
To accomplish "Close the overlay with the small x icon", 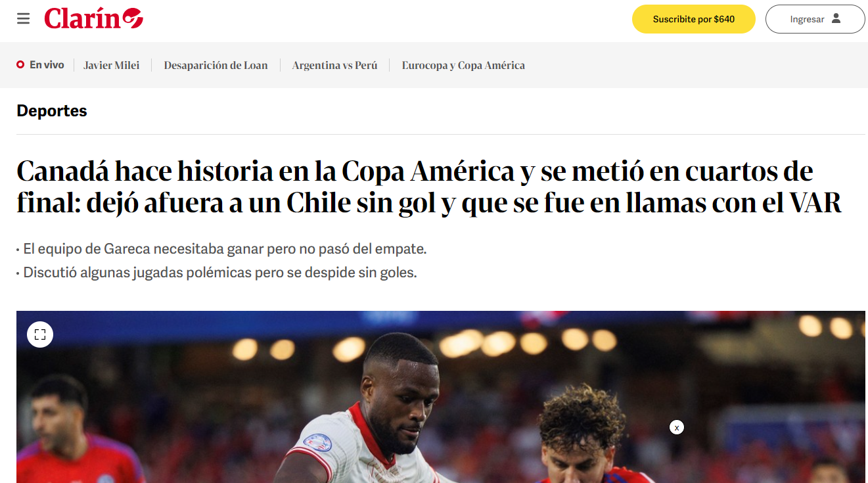I will point(677,427).
